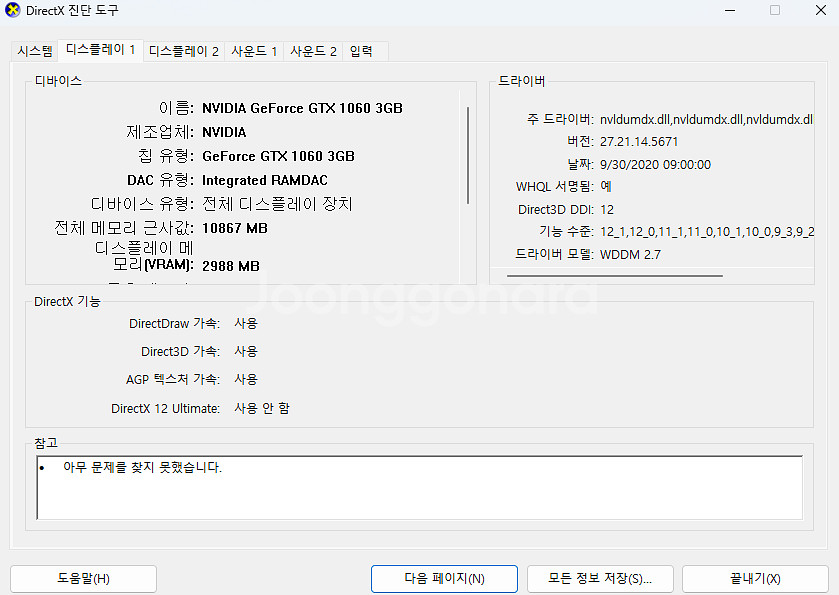This screenshot has height=595, width=839.
Task: Open the 디스플레이 2 tab
Action: pos(184,51)
